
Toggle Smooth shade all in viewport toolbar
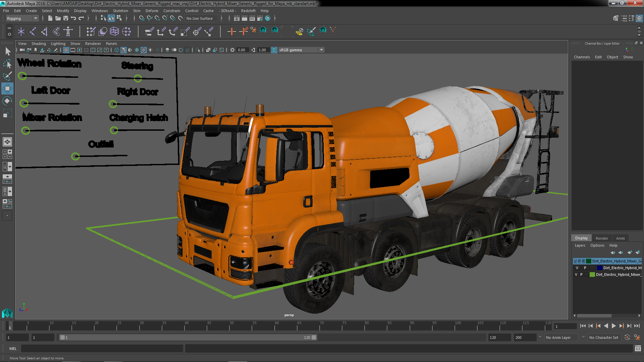(123, 50)
